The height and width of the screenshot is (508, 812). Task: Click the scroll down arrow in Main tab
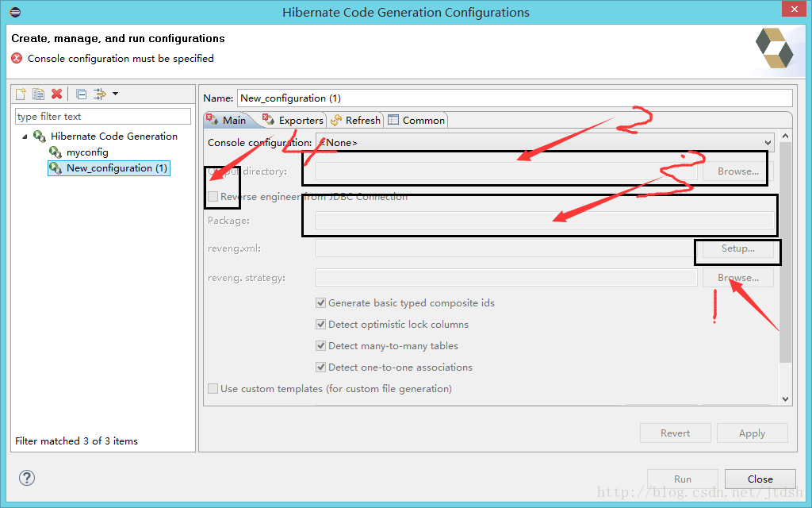pyautogui.click(x=786, y=398)
